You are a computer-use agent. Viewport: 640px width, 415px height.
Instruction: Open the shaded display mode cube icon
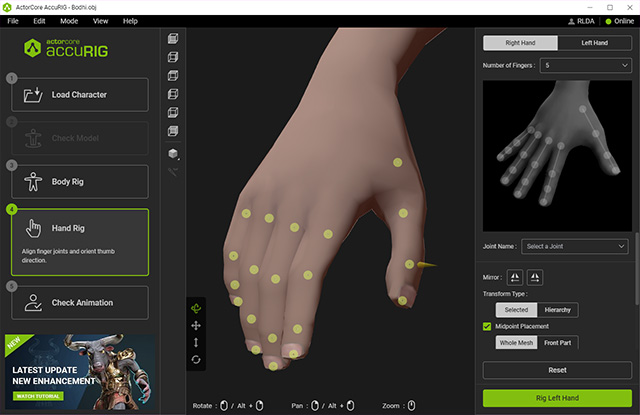click(173, 153)
